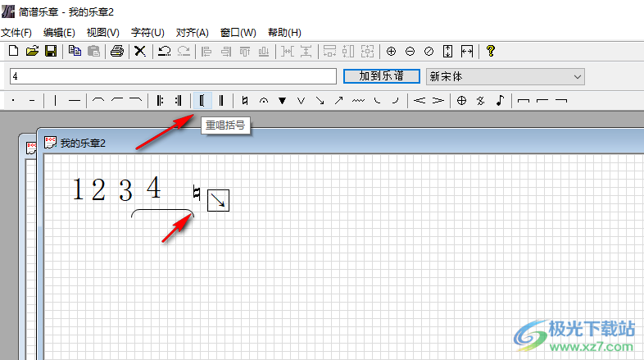Toggle the highlighted repeat bracket tool

pyautogui.click(x=202, y=101)
